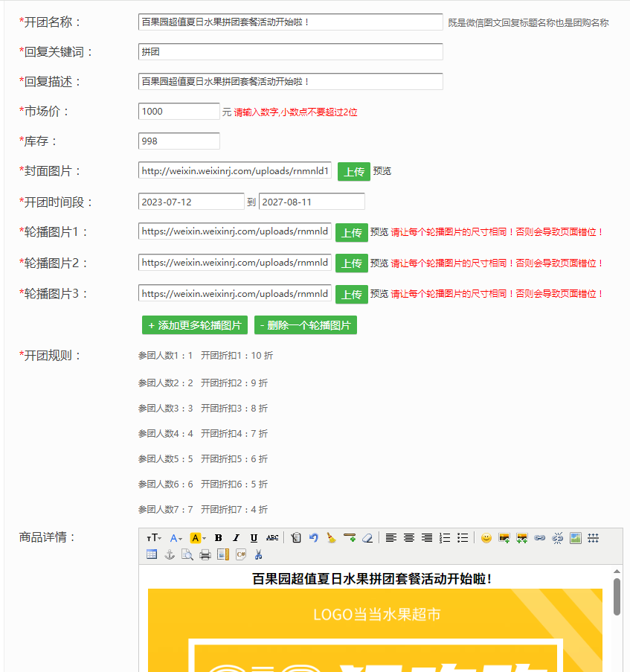The image size is (630, 672).
Task: Center-align text in the editor
Action: pos(409,538)
